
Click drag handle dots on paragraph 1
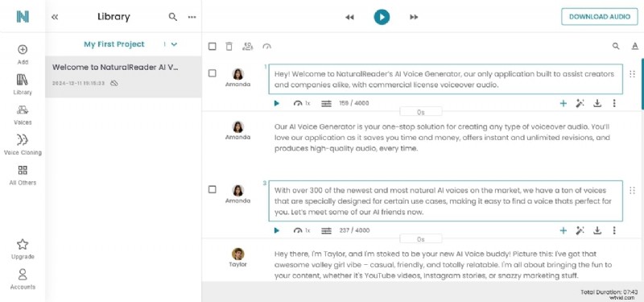(x=633, y=74)
